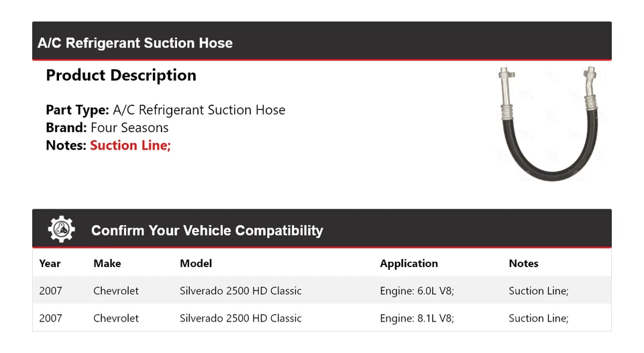This screenshot has width=644, height=353.
Task: Select the Make column header
Action: (x=107, y=264)
